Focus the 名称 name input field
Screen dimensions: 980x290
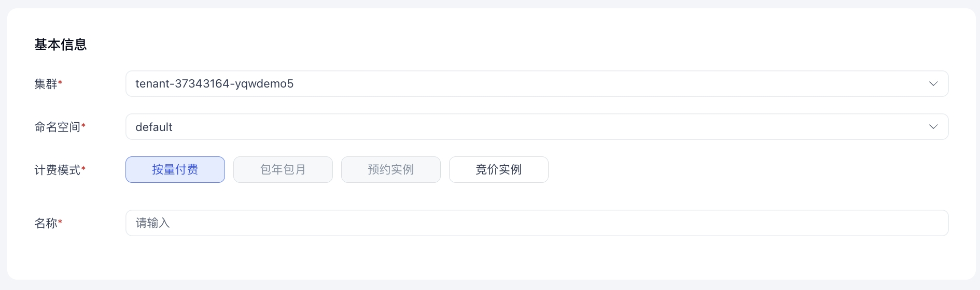click(x=537, y=223)
